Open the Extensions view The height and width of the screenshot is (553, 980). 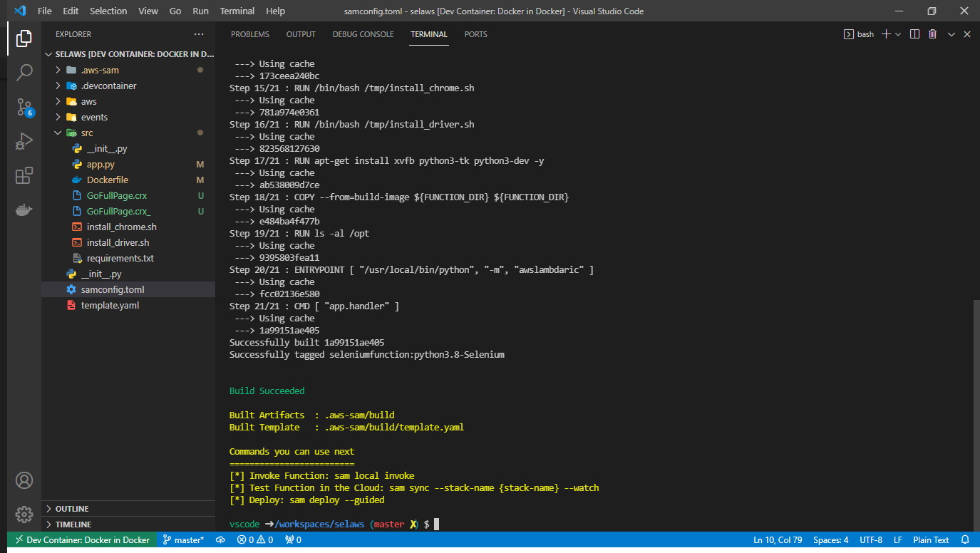click(24, 175)
